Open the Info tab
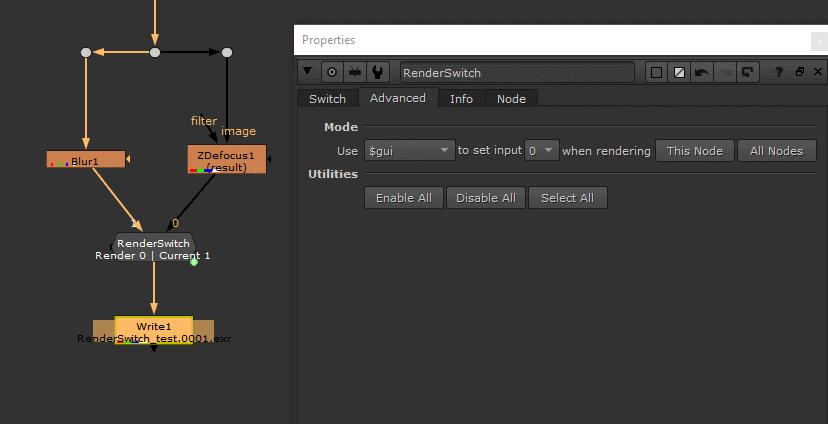Image resolution: width=828 pixels, height=424 pixels. [461, 99]
